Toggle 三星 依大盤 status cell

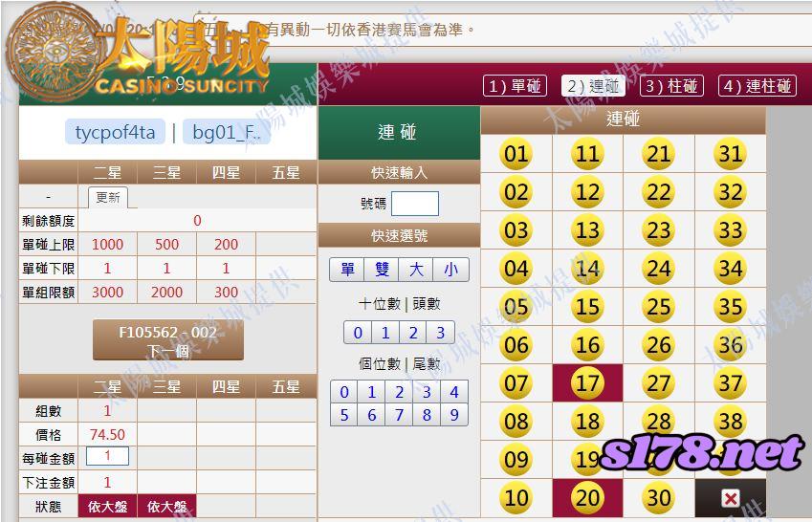coord(166,506)
